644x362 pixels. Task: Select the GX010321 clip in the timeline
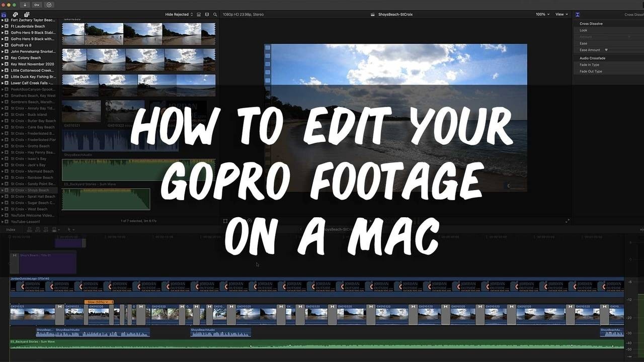(32, 314)
